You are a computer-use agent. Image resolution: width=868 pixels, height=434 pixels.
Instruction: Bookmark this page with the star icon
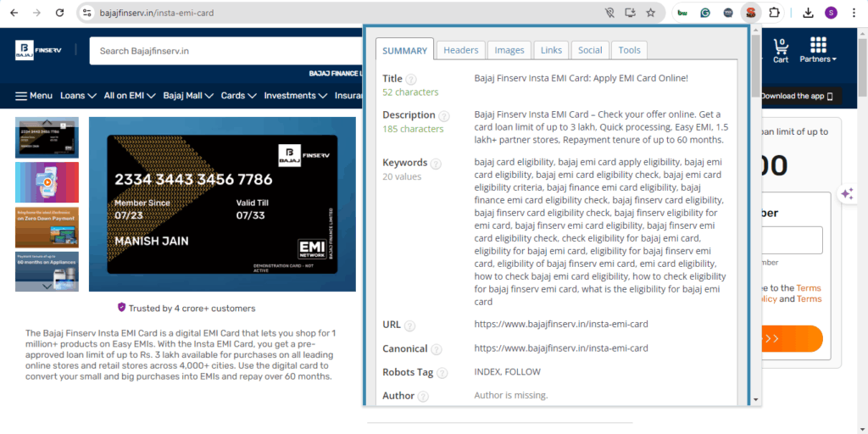click(650, 13)
